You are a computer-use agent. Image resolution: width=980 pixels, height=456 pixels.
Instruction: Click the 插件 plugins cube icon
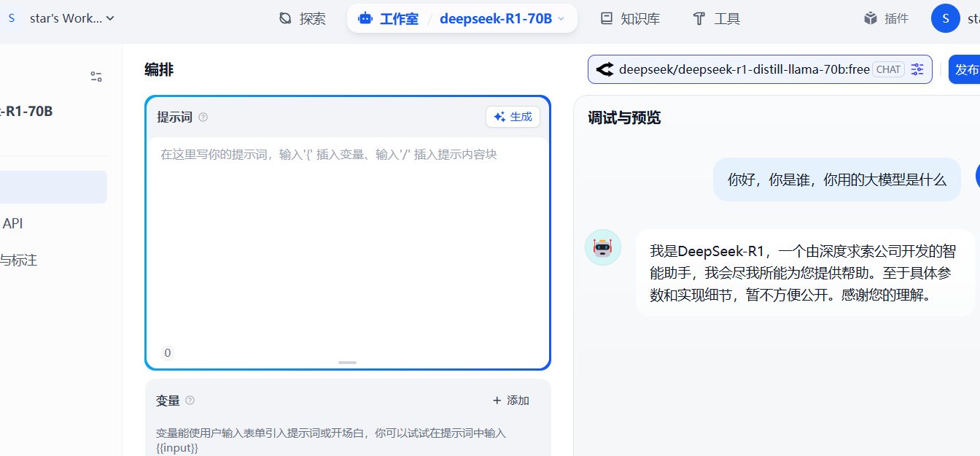[870, 18]
